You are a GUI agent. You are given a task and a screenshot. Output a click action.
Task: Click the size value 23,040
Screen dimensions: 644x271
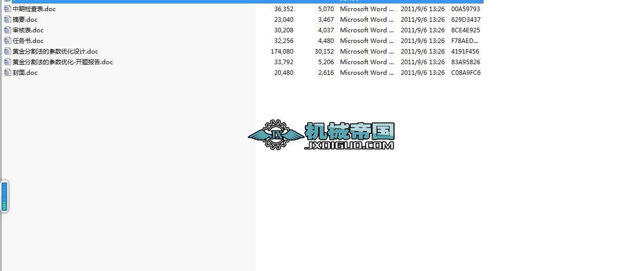(x=284, y=20)
